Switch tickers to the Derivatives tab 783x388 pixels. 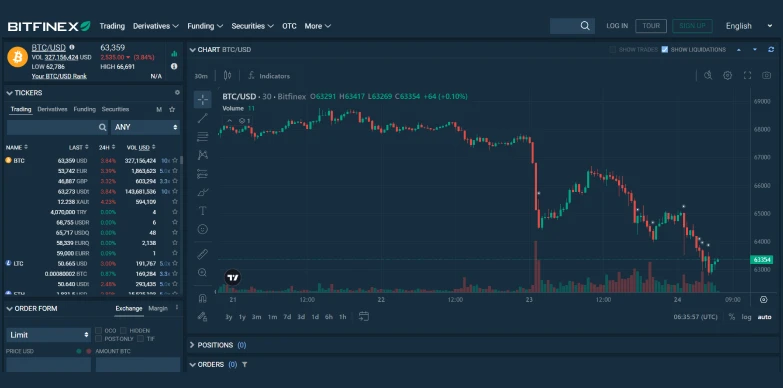(x=52, y=109)
